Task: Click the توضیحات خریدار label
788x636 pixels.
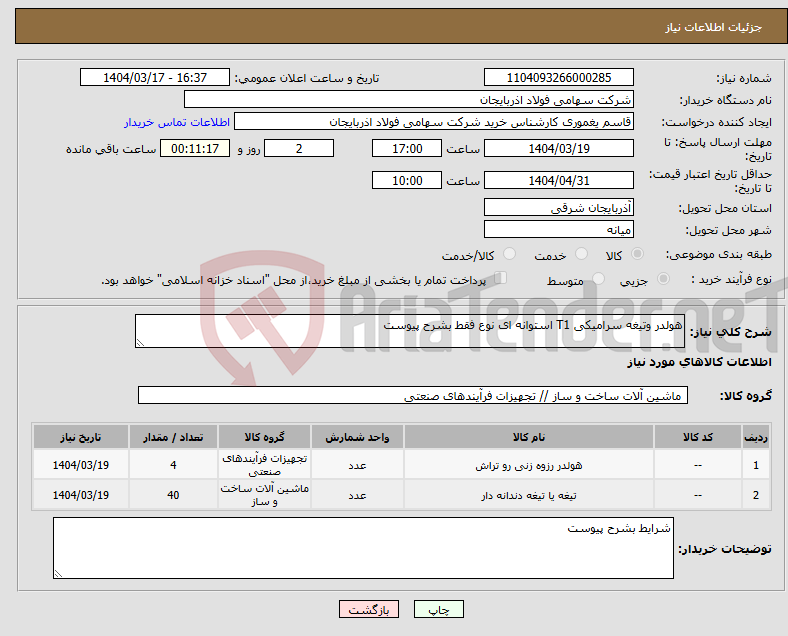Action: (725, 549)
